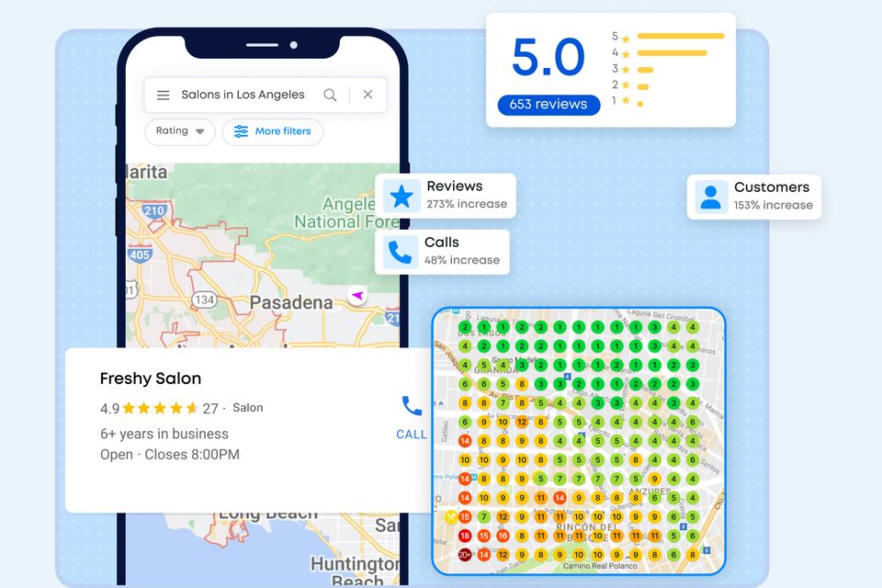Click the Customers person icon
Viewport: 882px width, 588px height.
(x=710, y=197)
